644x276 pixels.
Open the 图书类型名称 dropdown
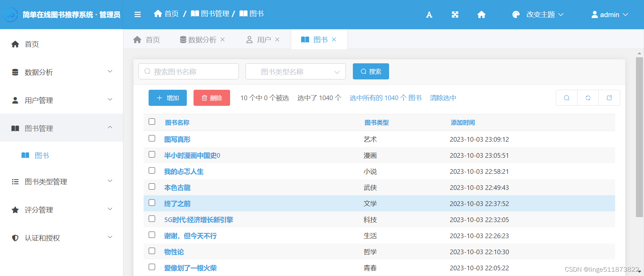pos(296,71)
